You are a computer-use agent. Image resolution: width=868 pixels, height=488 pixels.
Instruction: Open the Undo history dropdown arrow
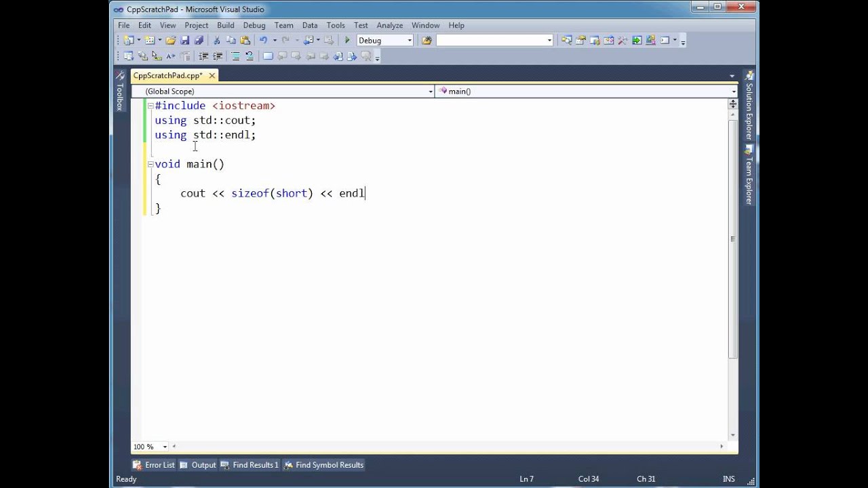tap(274, 41)
